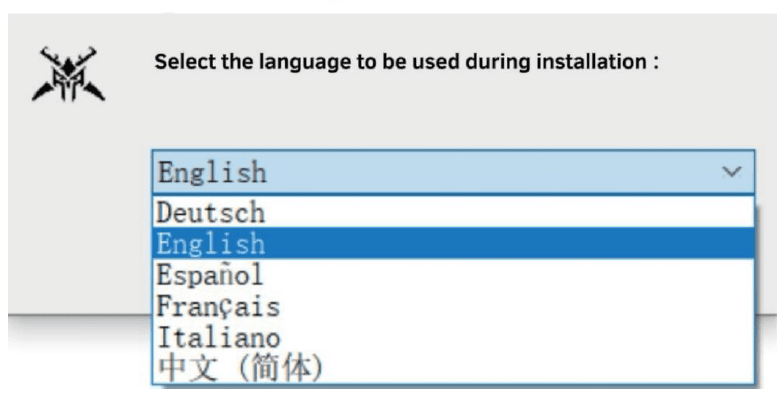783x410 pixels.
Task: Choose 中文 (简体) from the list
Action: (240, 367)
